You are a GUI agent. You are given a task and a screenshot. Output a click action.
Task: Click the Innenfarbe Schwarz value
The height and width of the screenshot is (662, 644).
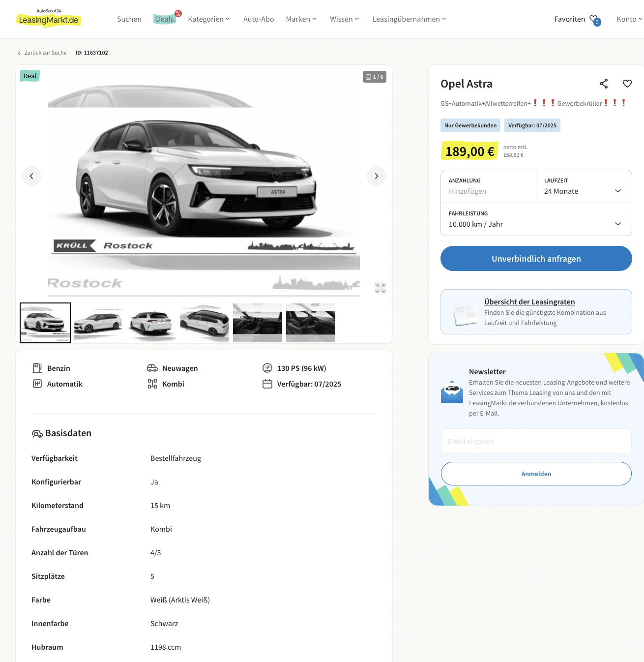[164, 624]
